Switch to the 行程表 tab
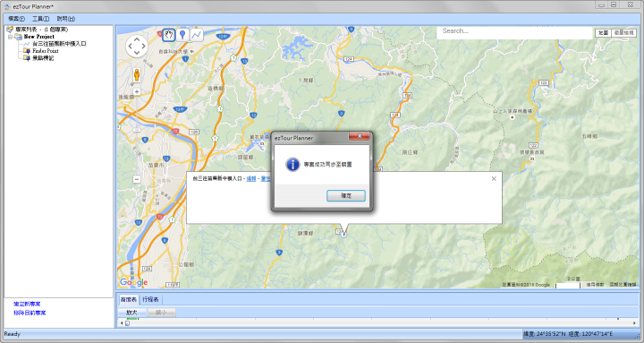The width and height of the screenshot is (644, 343). 151,299
